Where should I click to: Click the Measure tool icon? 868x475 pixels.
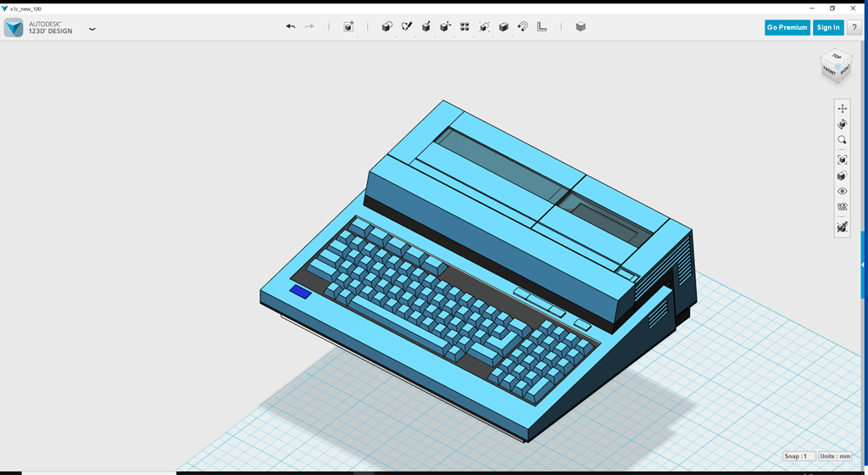point(542,27)
